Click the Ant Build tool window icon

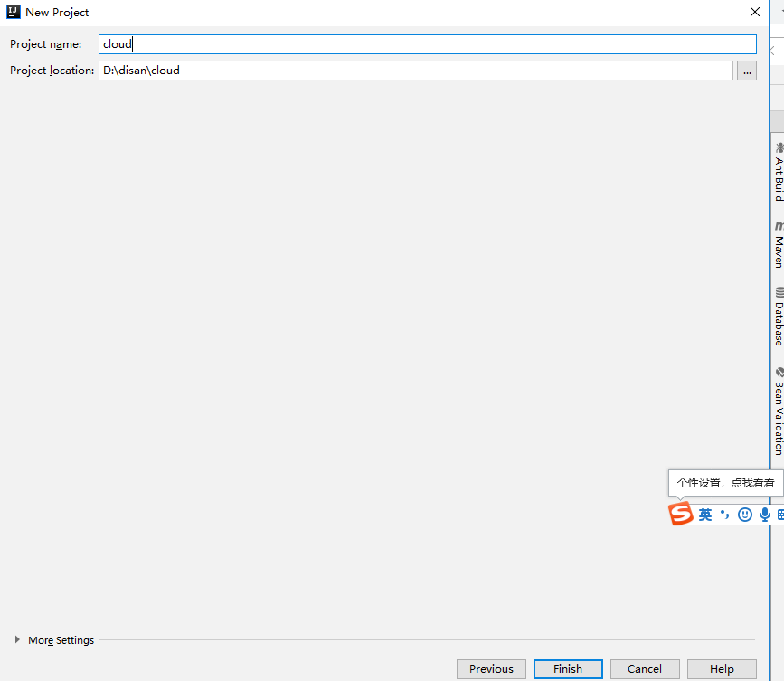point(778,172)
